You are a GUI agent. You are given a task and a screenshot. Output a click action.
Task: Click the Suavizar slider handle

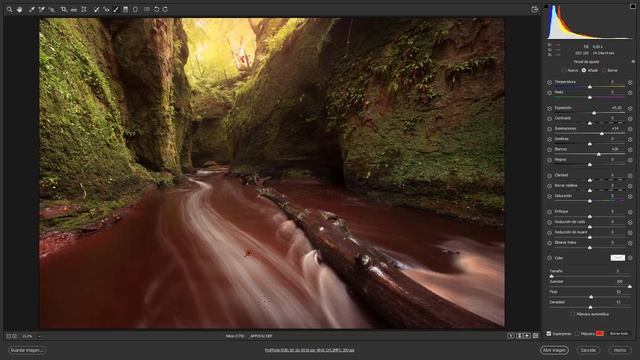tap(629, 287)
